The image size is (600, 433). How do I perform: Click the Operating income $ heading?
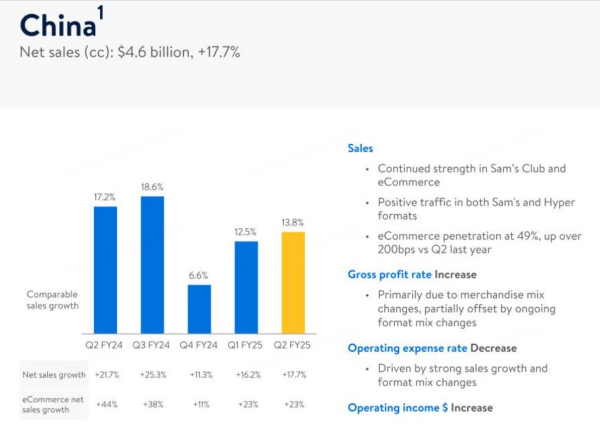(420, 407)
